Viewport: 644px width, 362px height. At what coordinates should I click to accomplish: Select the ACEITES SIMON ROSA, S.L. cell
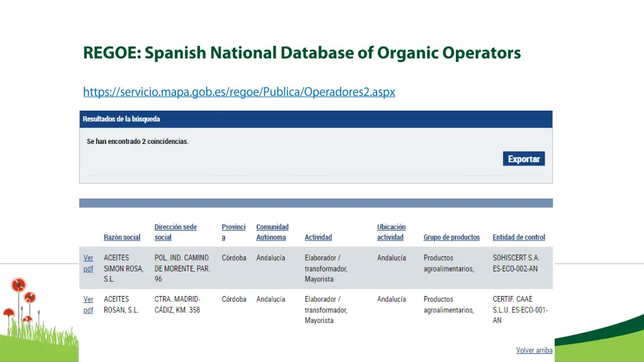[x=123, y=268]
